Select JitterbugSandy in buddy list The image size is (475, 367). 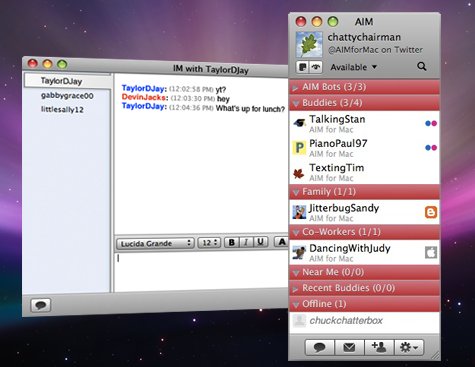click(x=364, y=212)
